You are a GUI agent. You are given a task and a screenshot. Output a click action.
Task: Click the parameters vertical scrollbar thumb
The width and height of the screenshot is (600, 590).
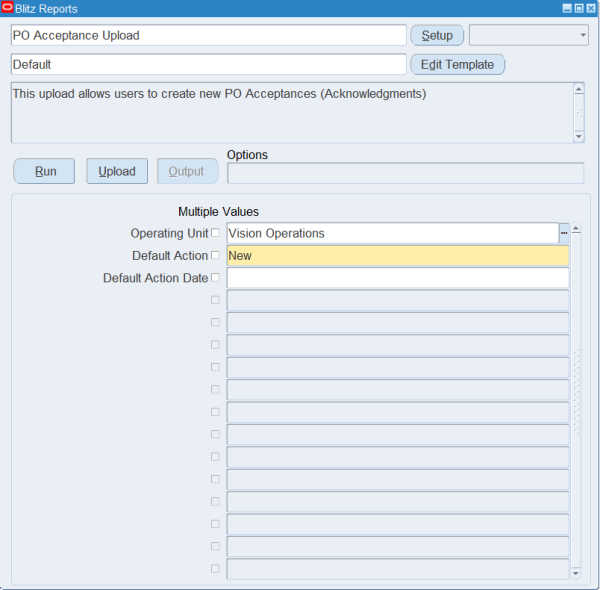pos(576,391)
